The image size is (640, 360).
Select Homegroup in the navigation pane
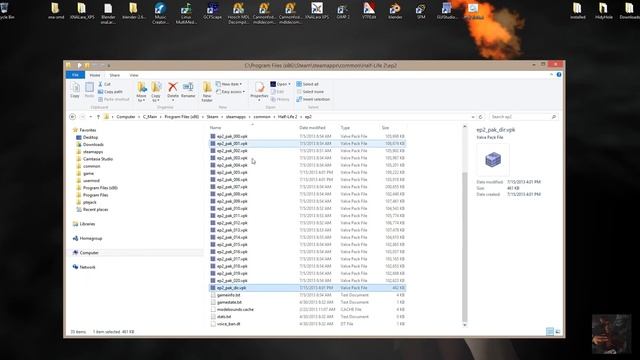91,238
